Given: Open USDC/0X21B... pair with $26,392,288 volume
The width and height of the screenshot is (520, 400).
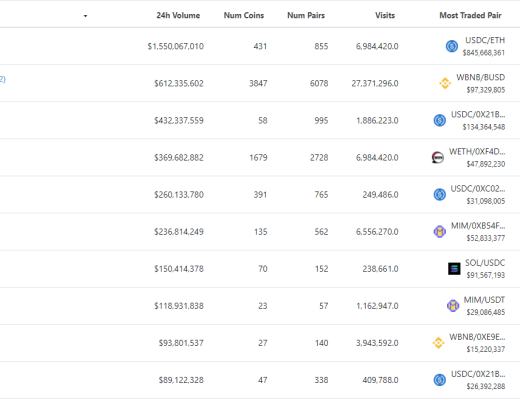Looking at the screenshot, I should 478,374.
